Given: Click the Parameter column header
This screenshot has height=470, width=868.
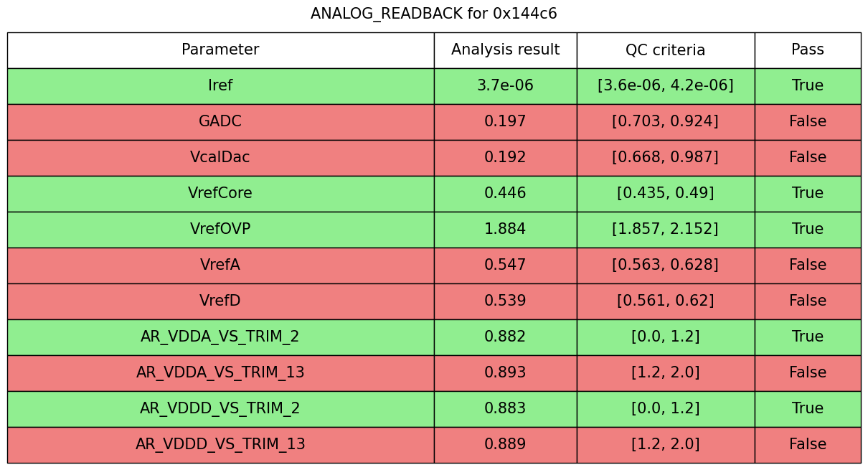Looking at the screenshot, I should pos(220,50).
